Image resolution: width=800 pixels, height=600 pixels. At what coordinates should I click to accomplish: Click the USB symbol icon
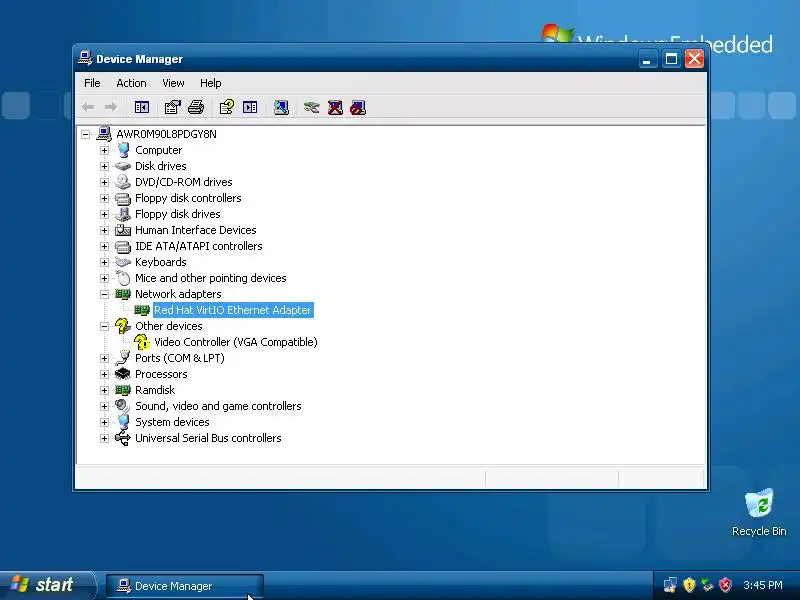click(x=122, y=438)
